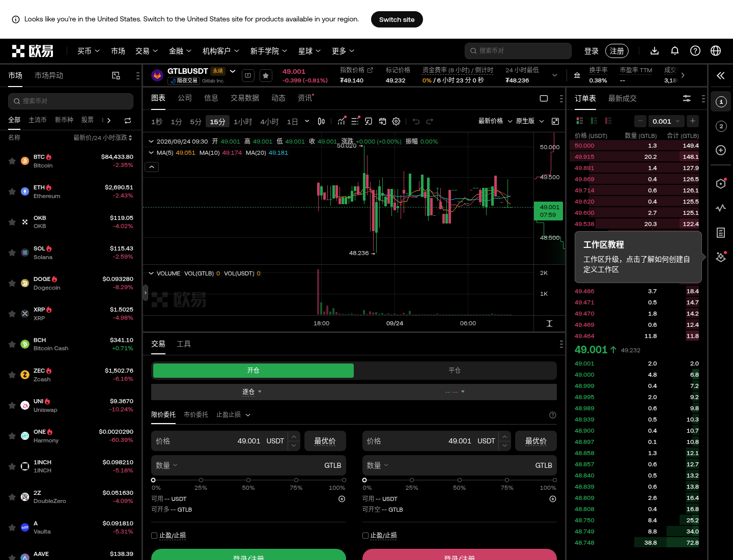Refresh the market list
Image resolution: width=733 pixels, height=560 pixels.
coord(128,121)
